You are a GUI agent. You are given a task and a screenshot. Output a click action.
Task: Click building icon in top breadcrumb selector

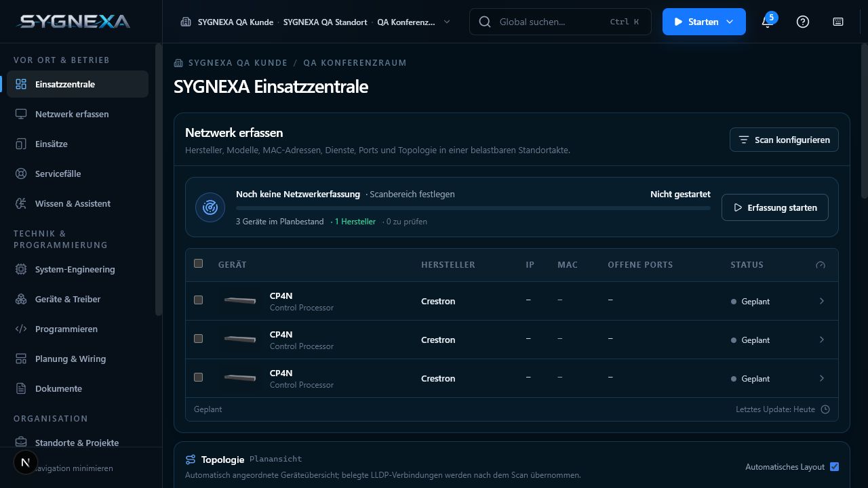[x=186, y=22]
